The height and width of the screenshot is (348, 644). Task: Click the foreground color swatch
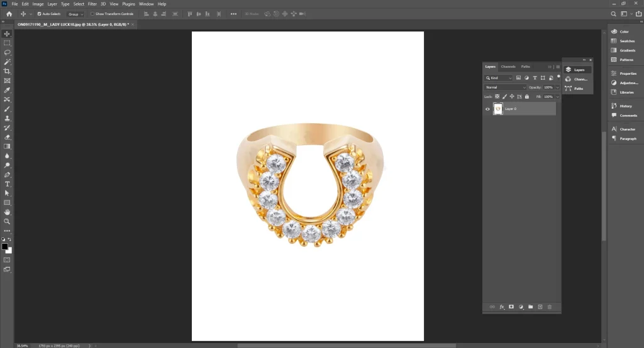coord(4,246)
